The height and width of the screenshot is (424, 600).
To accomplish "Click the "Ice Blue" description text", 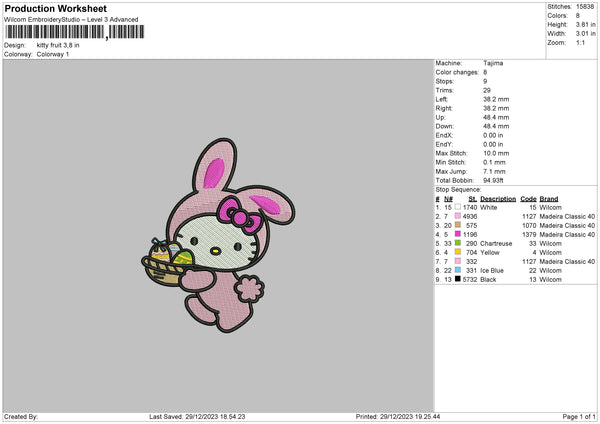I will [x=492, y=271].
